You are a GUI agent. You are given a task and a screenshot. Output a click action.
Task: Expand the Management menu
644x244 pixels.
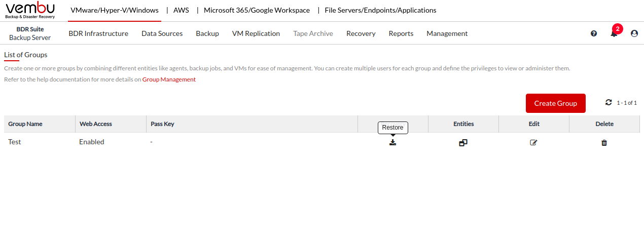[447, 33]
